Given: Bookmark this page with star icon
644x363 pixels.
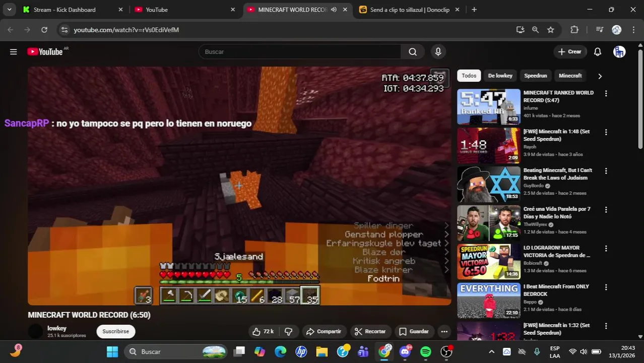Looking at the screenshot, I should pyautogui.click(x=551, y=30).
